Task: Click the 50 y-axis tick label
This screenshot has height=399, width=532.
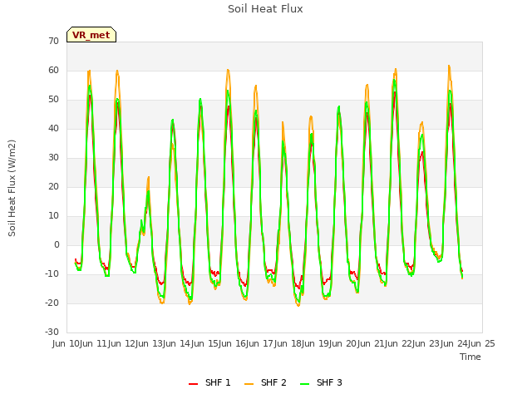Action: (53, 100)
